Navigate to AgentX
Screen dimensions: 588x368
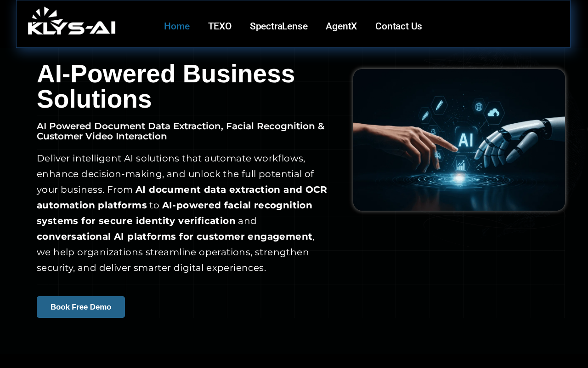pyautogui.click(x=341, y=26)
